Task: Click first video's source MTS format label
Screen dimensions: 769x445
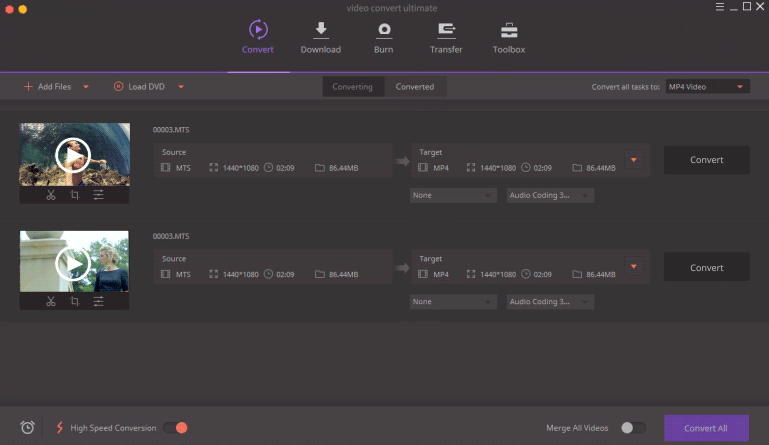Action: click(183, 168)
